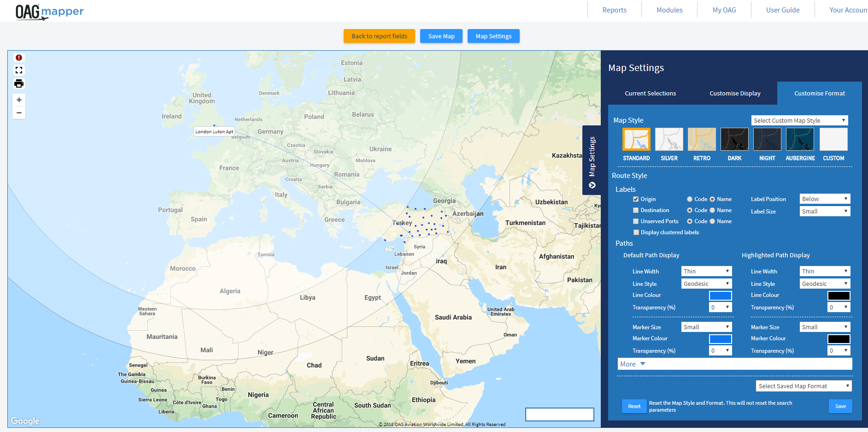Viewport: 868px width, 432px height.
Task: Select Name radio for Unserved Ports
Action: pyautogui.click(x=712, y=221)
